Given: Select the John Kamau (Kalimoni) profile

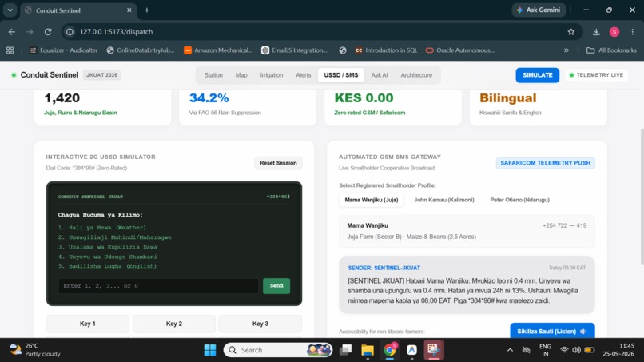Looking at the screenshot, I should 443,200.
